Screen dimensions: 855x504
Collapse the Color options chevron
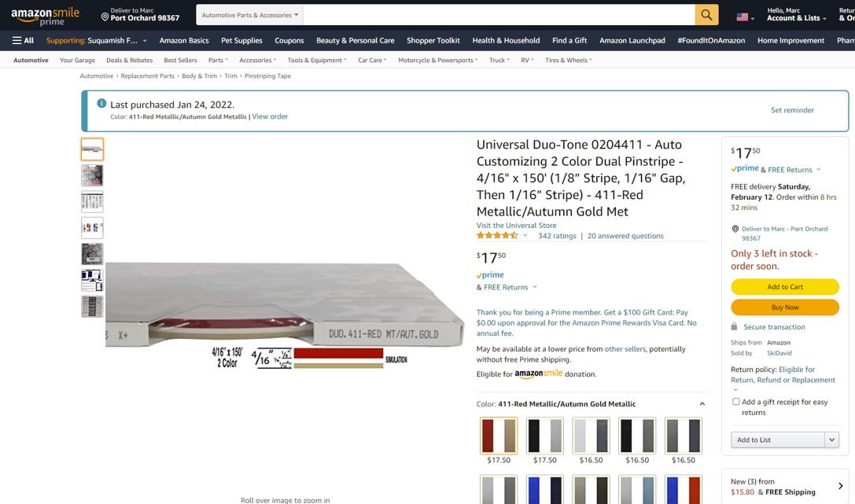(702, 403)
